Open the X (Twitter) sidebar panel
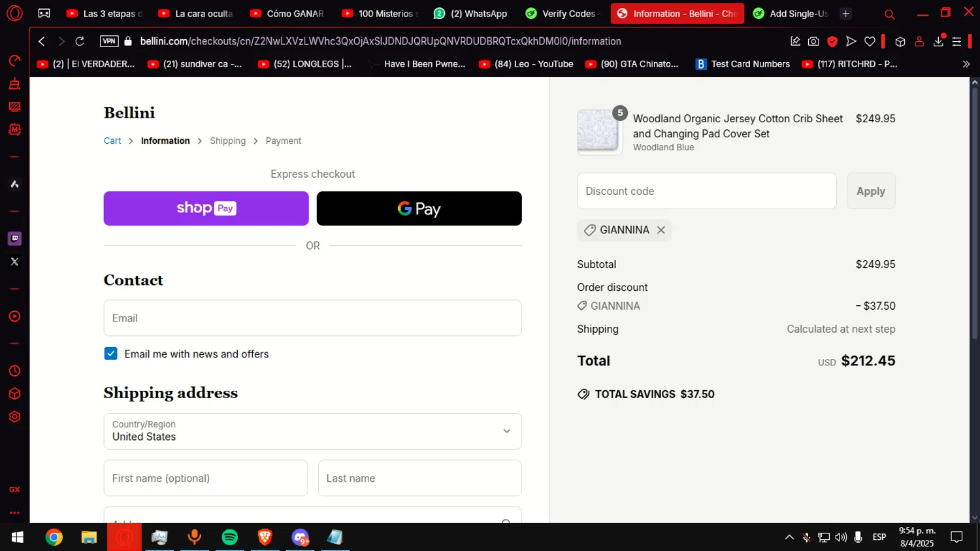Screen dimensions: 980x551 click(x=14, y=262)
